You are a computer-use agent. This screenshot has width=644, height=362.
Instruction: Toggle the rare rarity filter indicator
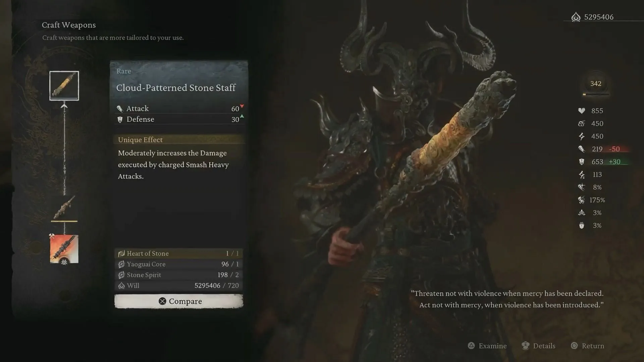(x=124, y=71)
